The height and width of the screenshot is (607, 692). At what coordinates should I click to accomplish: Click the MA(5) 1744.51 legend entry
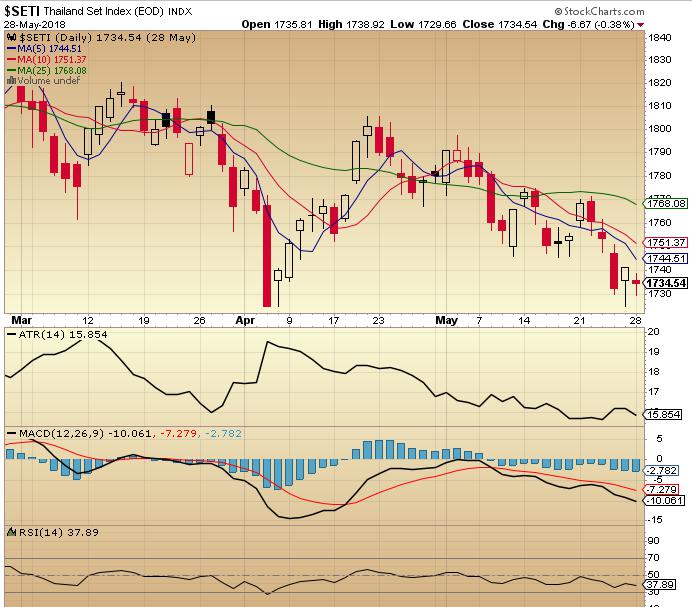[45, 49]
